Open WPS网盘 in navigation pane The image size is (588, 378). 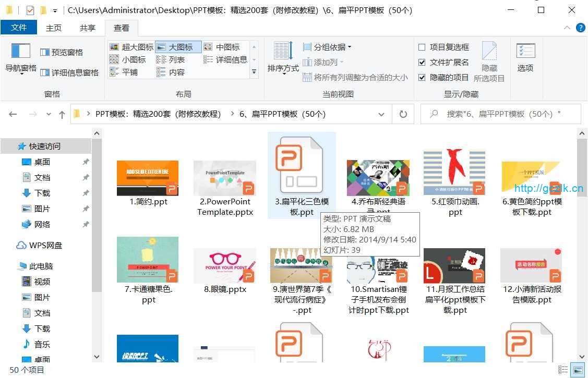pyautogui.click(x=45, y=245)
